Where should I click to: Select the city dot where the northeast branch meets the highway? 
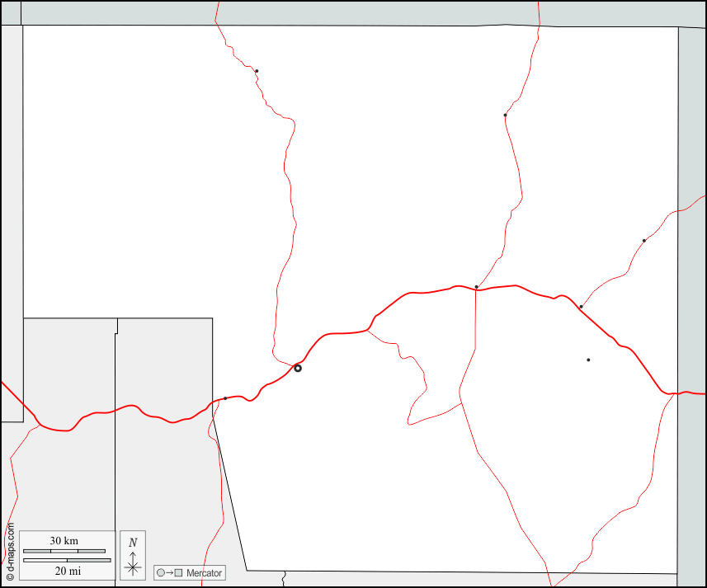[581, 307]
